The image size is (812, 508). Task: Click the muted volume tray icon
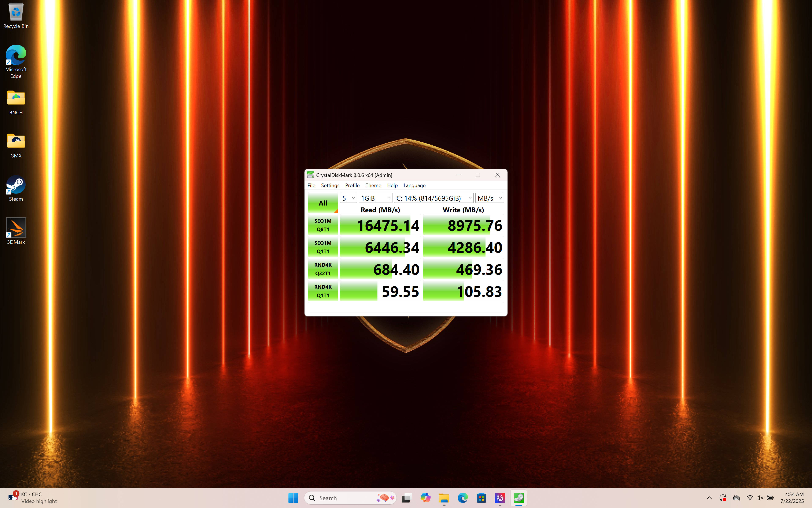(x=760, y=498)
